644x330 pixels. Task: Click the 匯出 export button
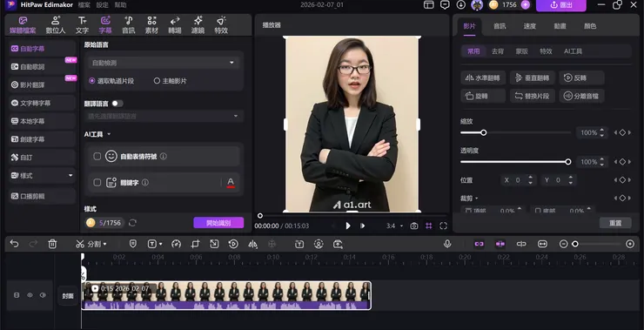561,5
